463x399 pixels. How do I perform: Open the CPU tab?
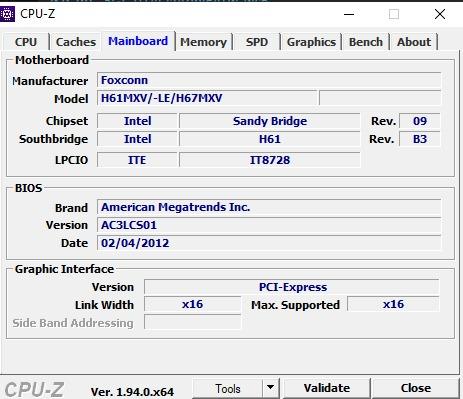26,42
